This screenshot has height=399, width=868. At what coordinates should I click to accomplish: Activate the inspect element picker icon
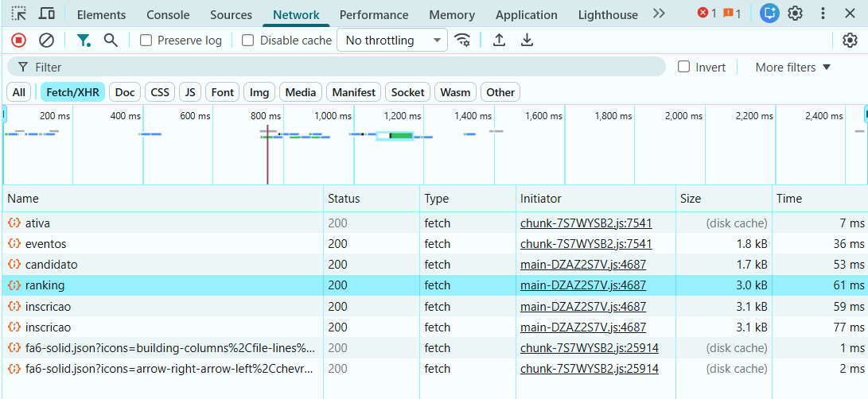click(19, 14)
